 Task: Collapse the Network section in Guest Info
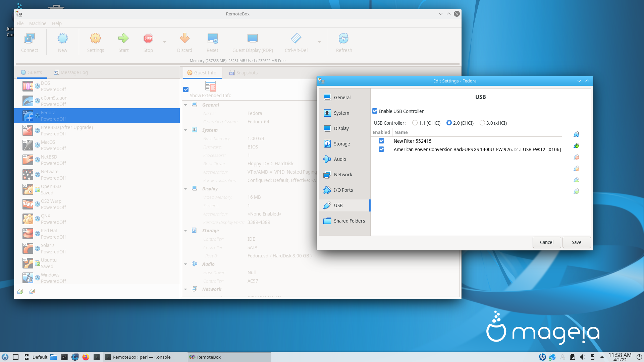coord(186,289)
